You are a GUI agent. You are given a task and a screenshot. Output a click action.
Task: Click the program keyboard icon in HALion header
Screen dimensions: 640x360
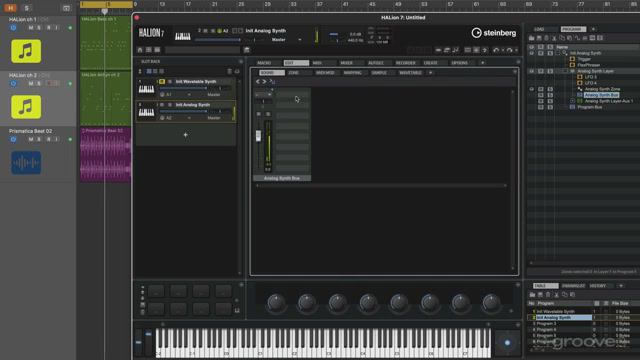click(x=182, y=36)
